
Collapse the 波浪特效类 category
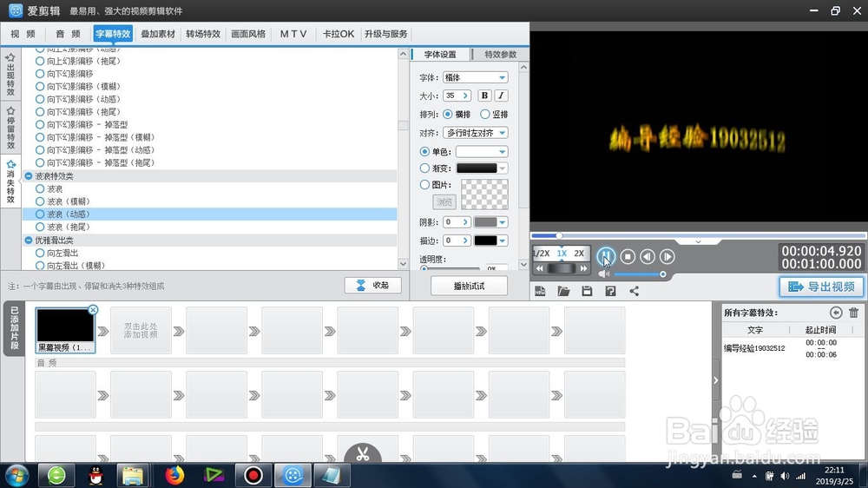pos(29,176)
